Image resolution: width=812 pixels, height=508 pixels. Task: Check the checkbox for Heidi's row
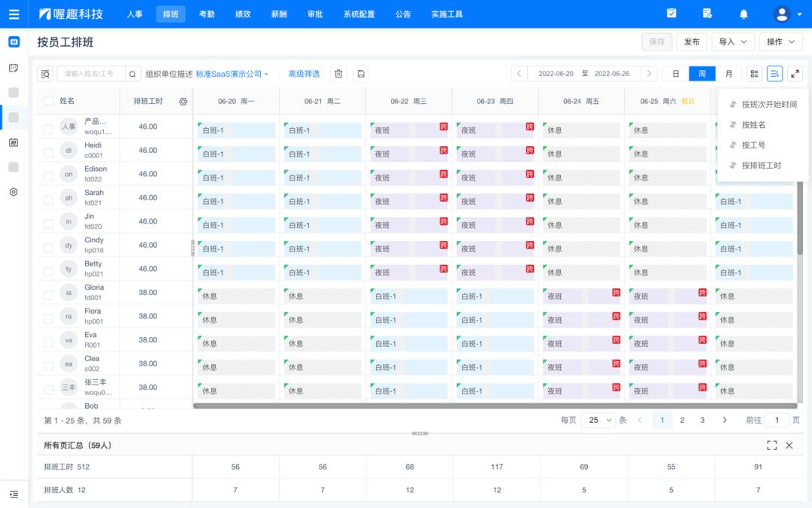[49, 151]
